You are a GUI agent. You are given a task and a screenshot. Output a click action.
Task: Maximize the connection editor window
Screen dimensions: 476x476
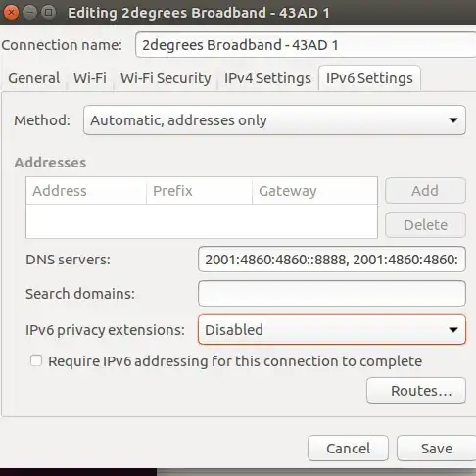49,13
